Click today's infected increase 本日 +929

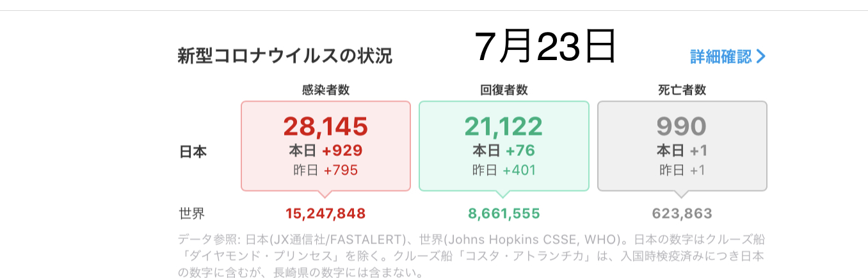[326, 151]
